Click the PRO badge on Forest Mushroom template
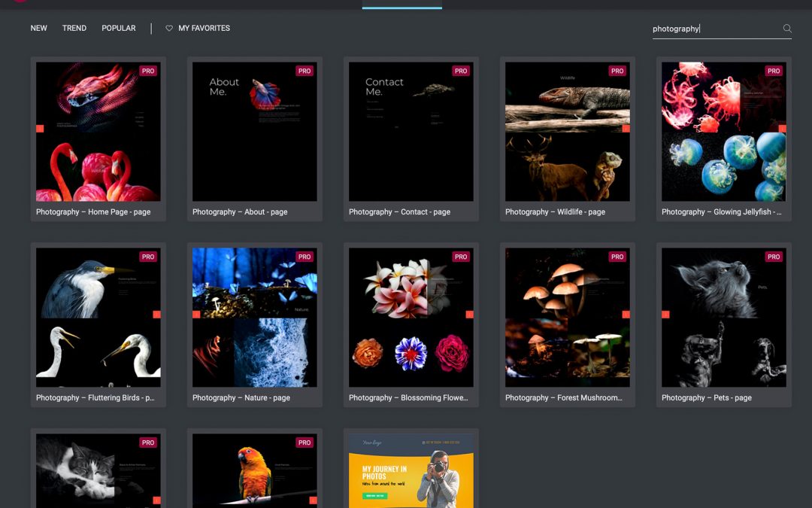This screenshot has width=812, height=508. [x=617, y=257]
